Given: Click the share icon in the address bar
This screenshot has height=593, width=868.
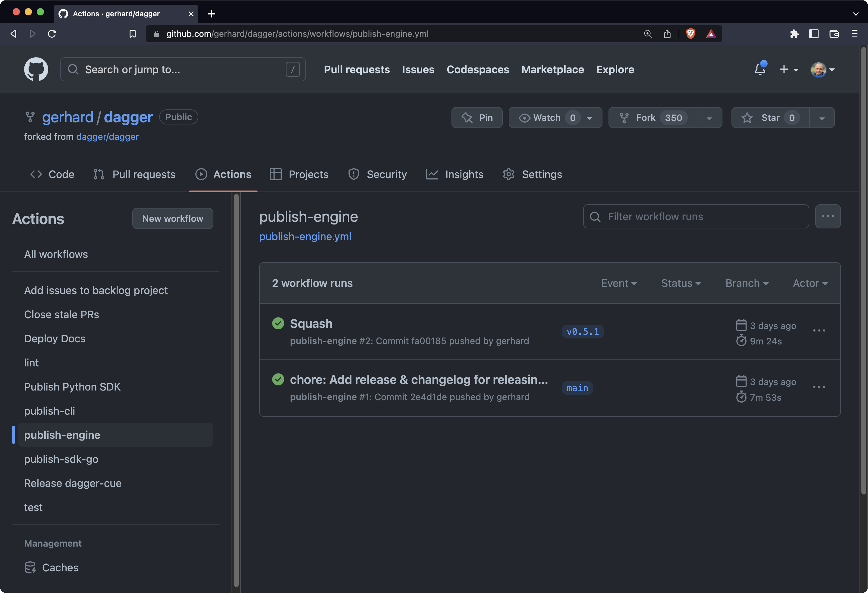Looking at the screenshot, I should [667, 34].
